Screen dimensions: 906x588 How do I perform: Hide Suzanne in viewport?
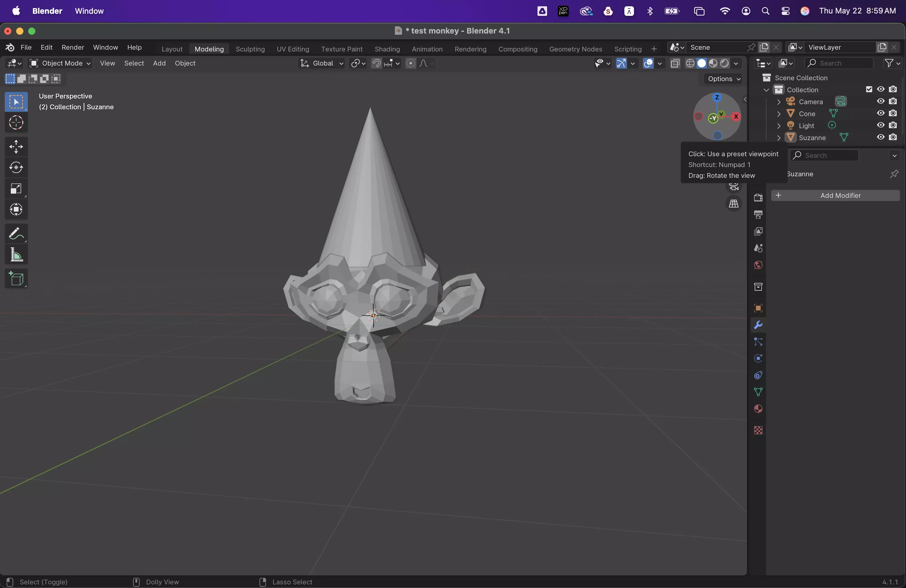881,137
